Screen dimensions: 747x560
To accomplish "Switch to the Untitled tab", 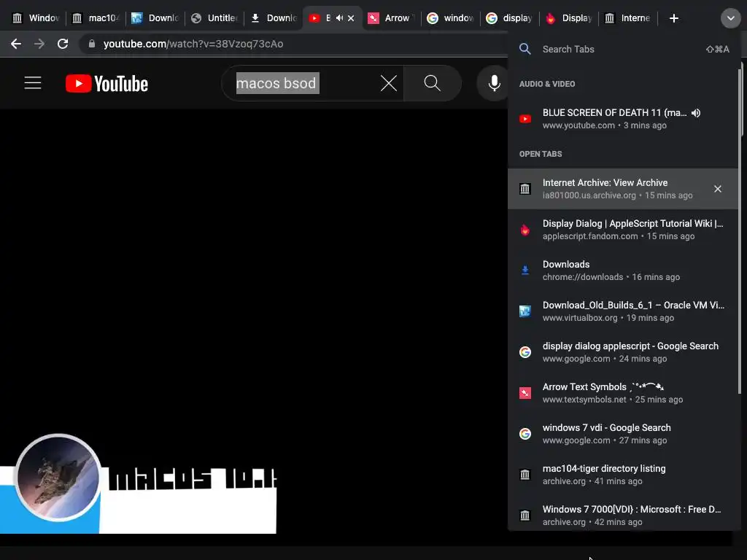I will point(214,18).
